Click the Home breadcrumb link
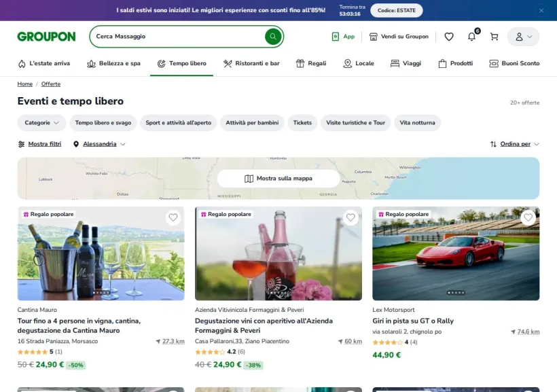 pyautogui.click(x=25, y=84)
